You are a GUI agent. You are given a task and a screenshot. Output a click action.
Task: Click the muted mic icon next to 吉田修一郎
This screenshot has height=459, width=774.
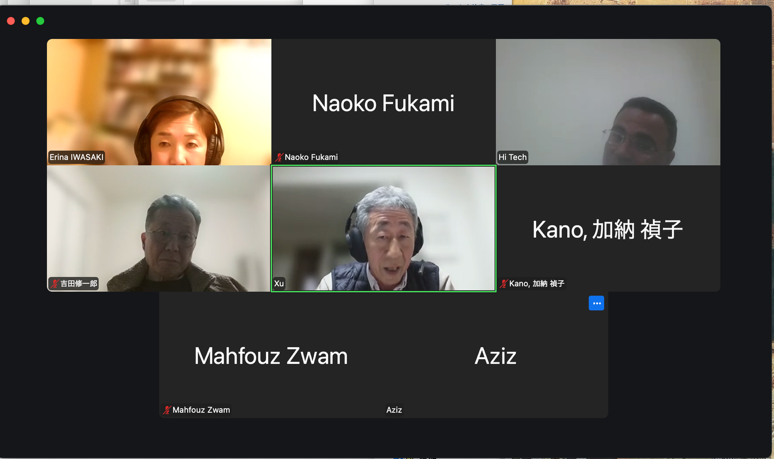[x=55, y=283]
